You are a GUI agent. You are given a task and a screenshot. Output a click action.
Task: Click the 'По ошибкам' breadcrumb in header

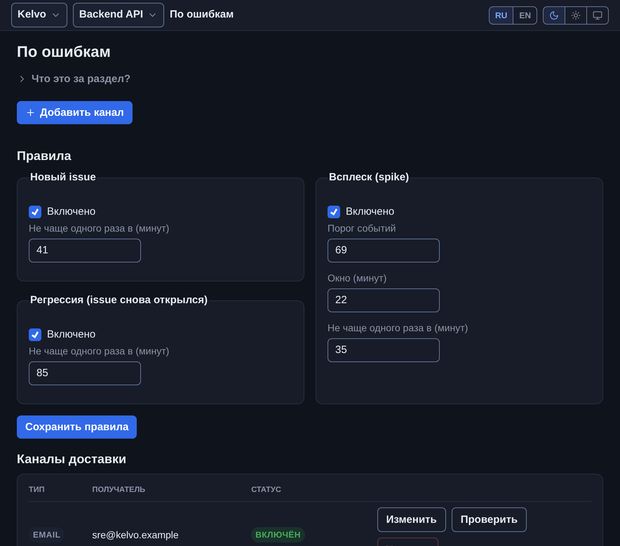(x=202, y=14)
